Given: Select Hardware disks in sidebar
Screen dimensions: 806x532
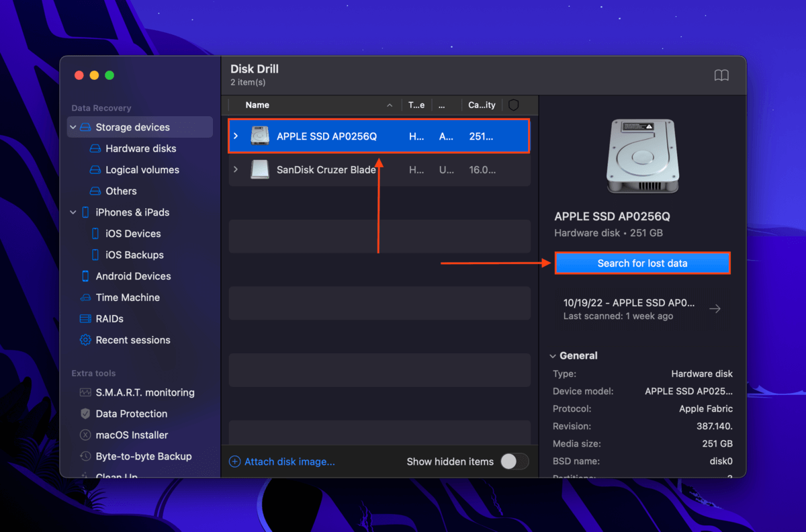Looking at the screenshot, I should click(141, 148).
